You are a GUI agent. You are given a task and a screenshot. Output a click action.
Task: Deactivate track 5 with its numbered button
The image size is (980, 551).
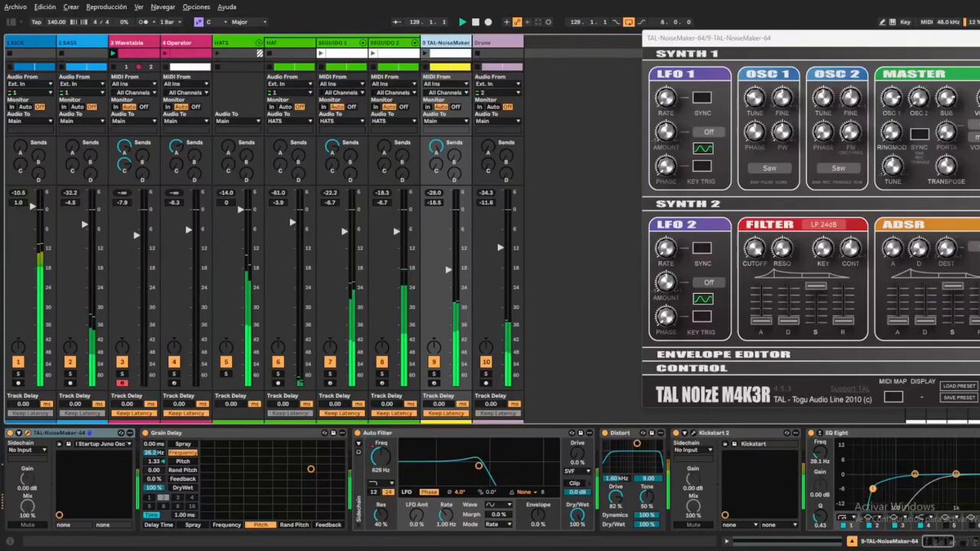point(225,362)
